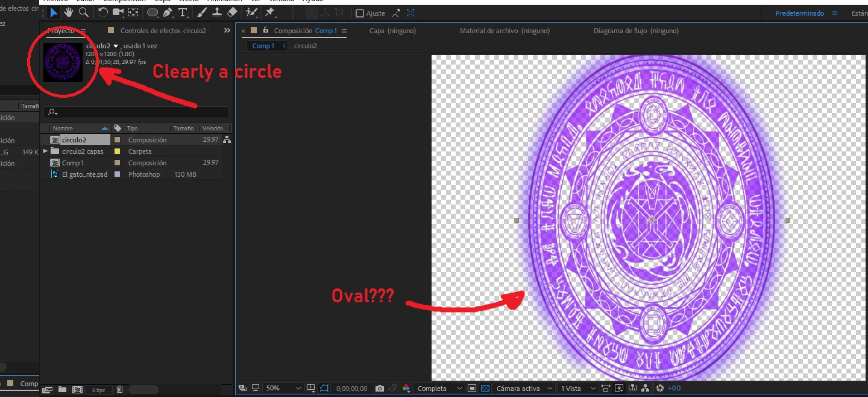This screenshot has width=868, height=397.
Task: Close the Composición Comp 1 tab
Action: coord(244,30)
